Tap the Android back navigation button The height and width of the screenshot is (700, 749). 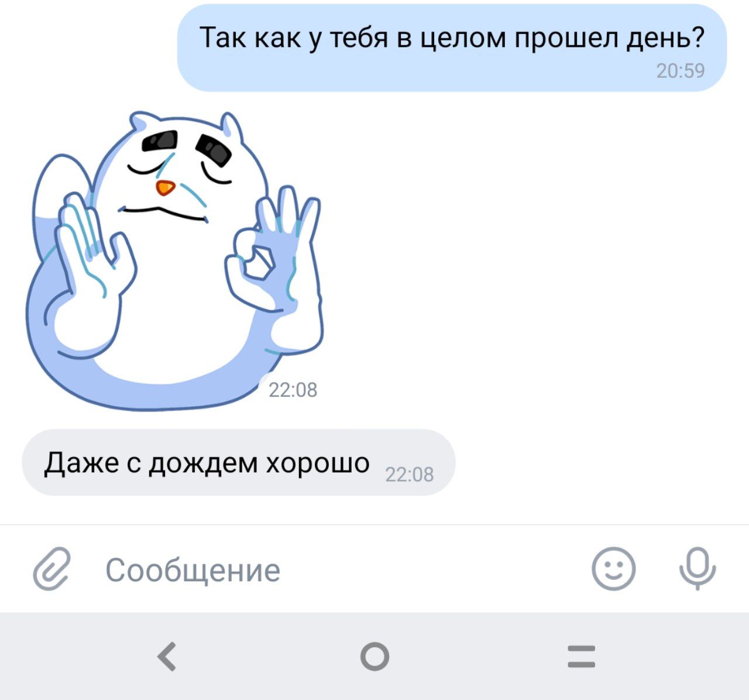(167, 656)
